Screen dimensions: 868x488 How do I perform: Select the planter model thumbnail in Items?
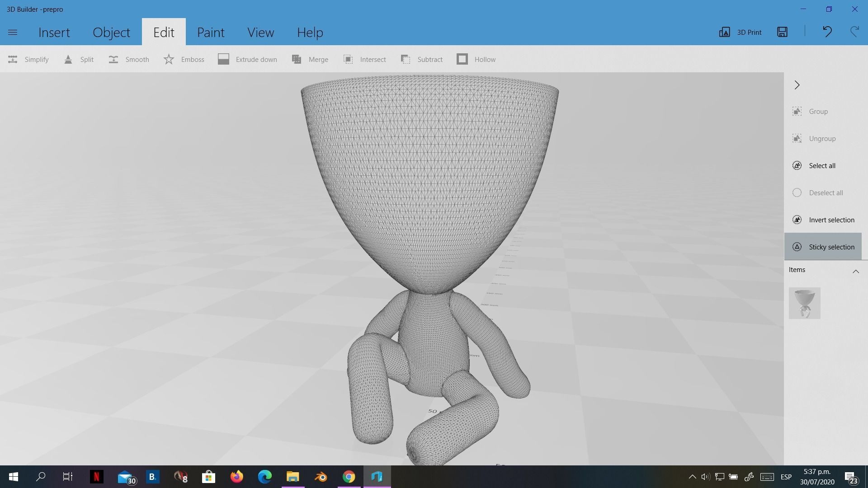[804, 303]
